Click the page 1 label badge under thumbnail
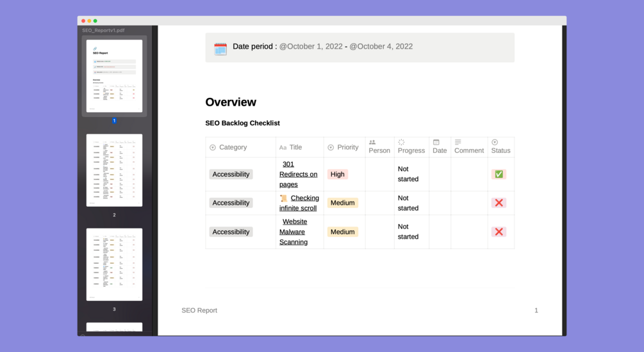The image size is (644, 352). coord(114,120)
